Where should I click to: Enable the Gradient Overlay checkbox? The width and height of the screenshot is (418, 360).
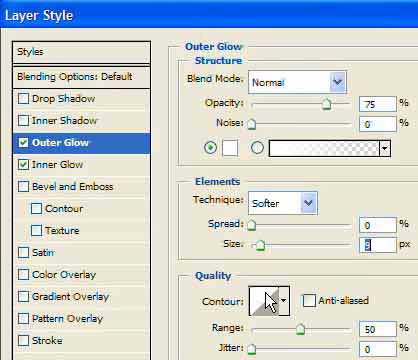pyautogui.click(x=23, y=296)
